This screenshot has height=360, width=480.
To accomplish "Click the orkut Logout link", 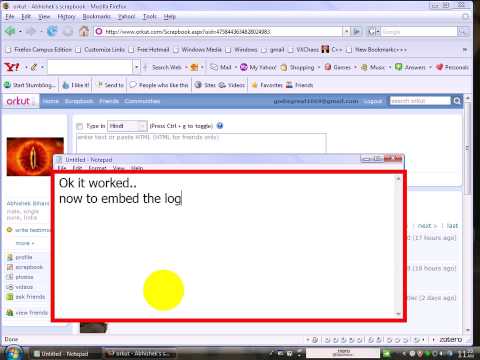I will pos(373,101).
